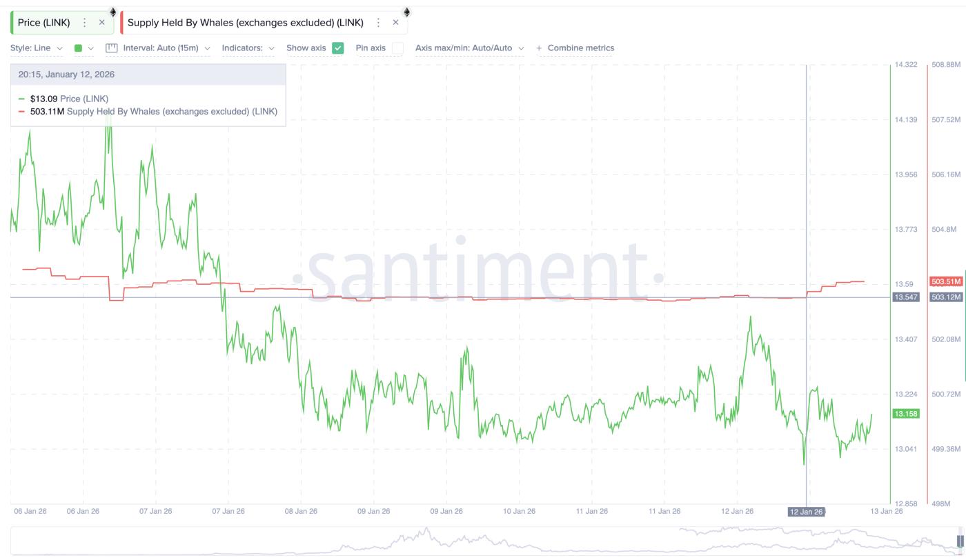This screenshot has width=966, height=560.
Task: Open the Price (LINK) metric options menu
Action: click(x=85, y=23)
